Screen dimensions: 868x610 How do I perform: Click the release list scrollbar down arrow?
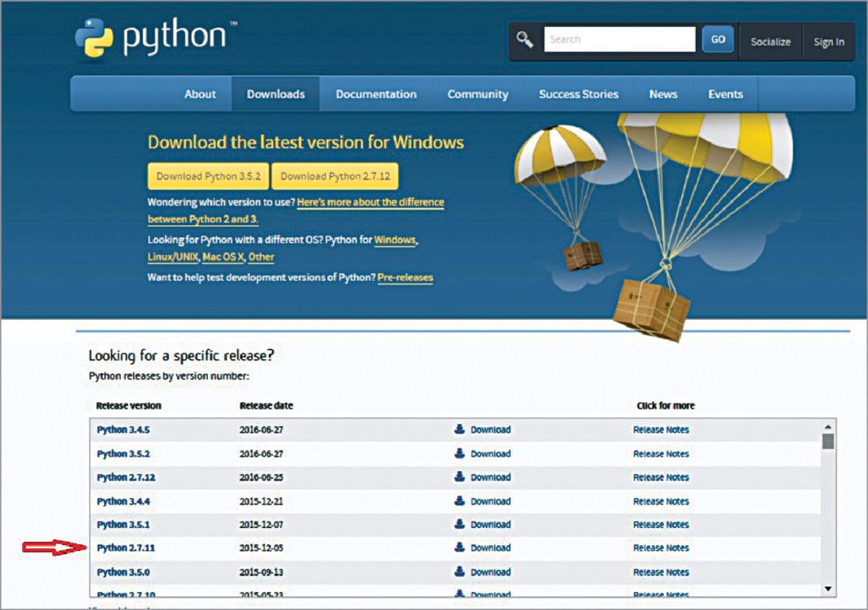(x=827, y=588)
